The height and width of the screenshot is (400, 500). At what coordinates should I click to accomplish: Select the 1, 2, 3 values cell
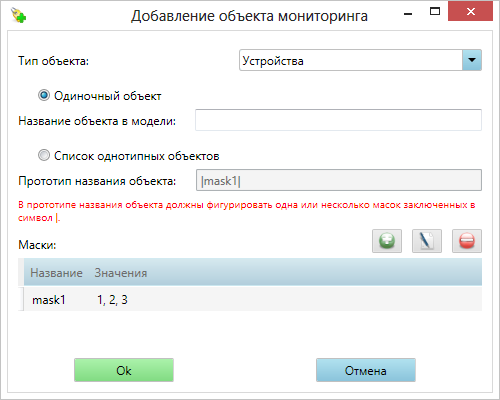pyautogui.click(x=112, y=300)
